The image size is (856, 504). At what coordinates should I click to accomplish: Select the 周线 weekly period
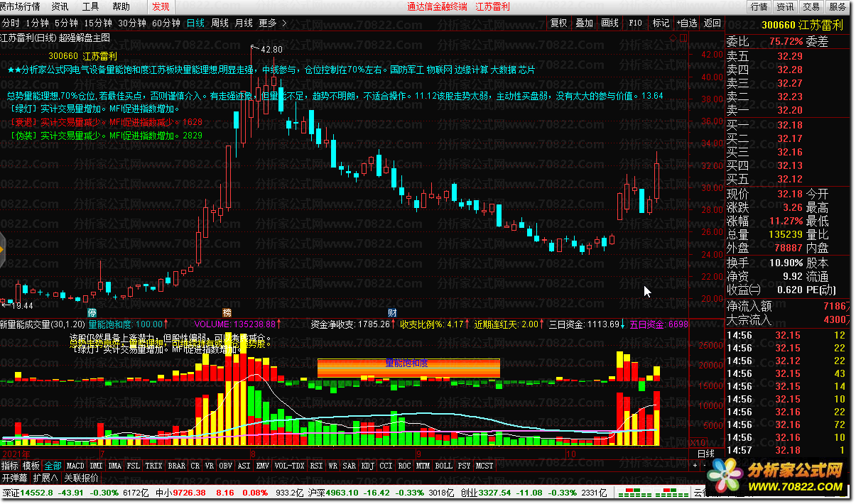click(x=220, y=23)
